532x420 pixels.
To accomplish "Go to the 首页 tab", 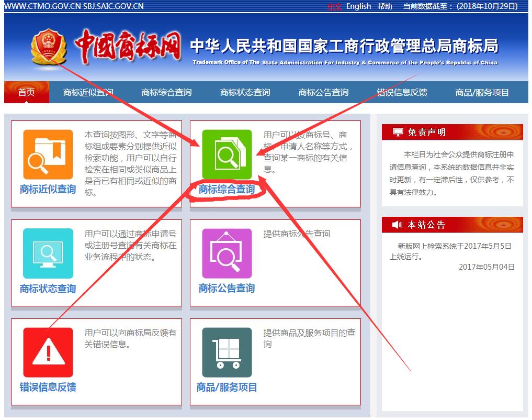I will [27, 92].
